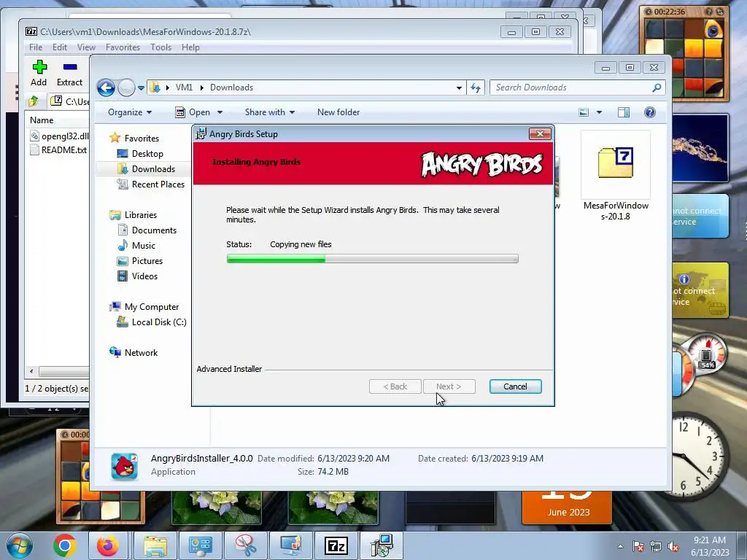This screenshot has width=747, height=560.
Task: Click the installer setup taskbar icon
Action: 382,545
